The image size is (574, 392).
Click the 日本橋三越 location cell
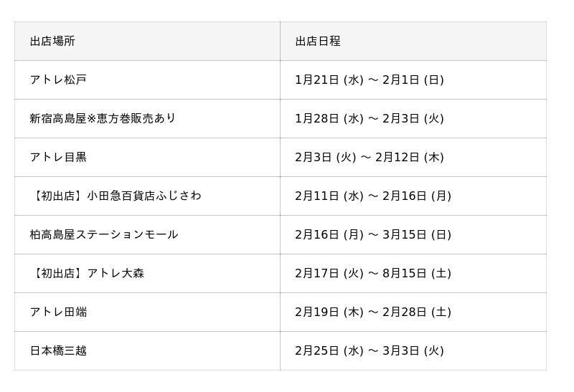[58, 351]
